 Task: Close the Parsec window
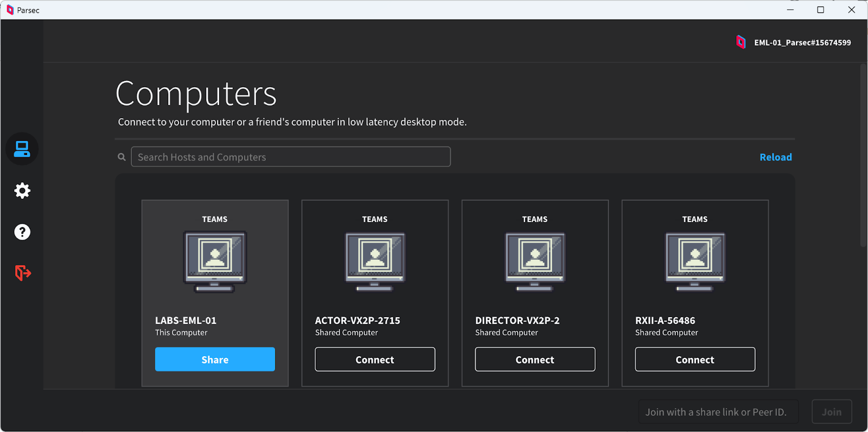(852, 10)
